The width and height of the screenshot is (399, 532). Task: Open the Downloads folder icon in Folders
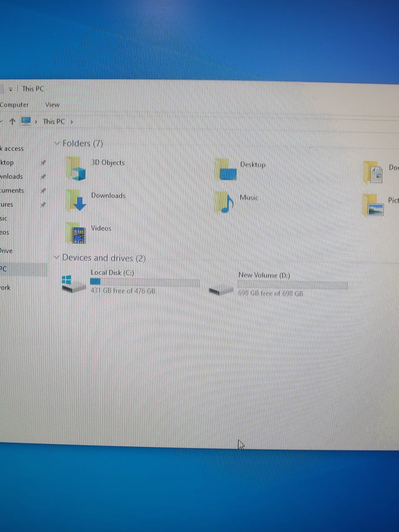[76, 200]
